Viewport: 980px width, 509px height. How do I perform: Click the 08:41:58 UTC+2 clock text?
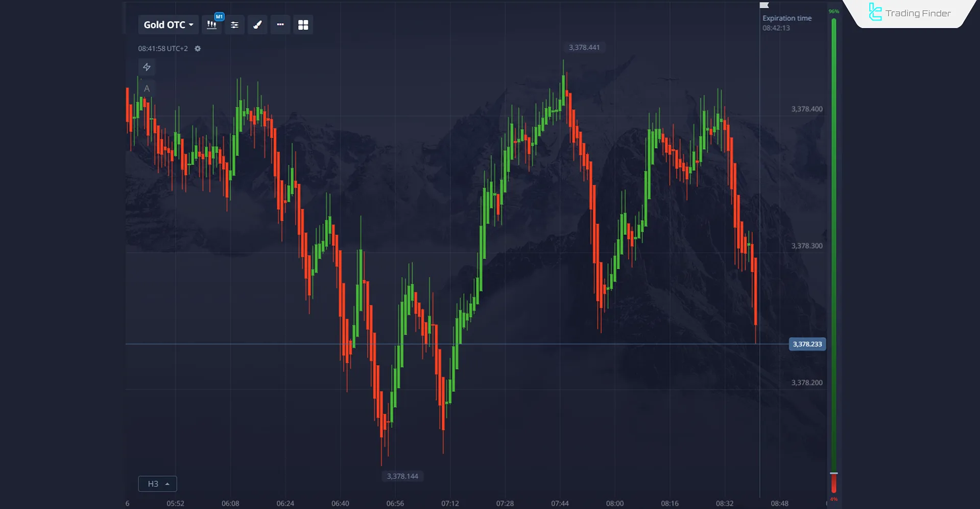(162, 49)
